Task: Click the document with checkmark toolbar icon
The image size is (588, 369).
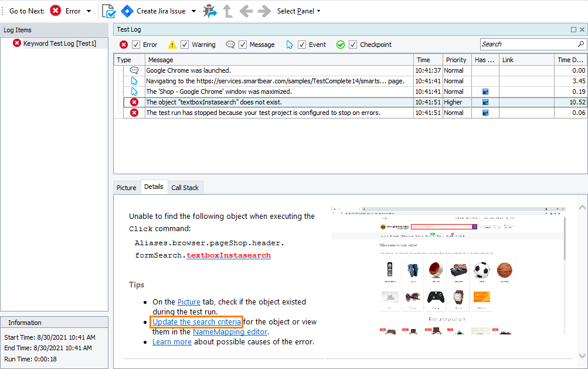Action: 108,11
